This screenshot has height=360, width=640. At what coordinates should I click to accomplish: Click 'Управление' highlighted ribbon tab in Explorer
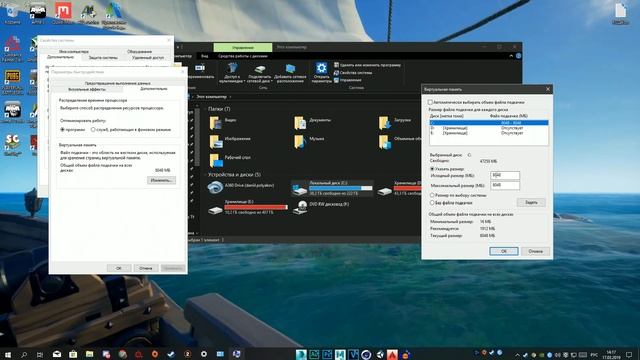[242, 47]
